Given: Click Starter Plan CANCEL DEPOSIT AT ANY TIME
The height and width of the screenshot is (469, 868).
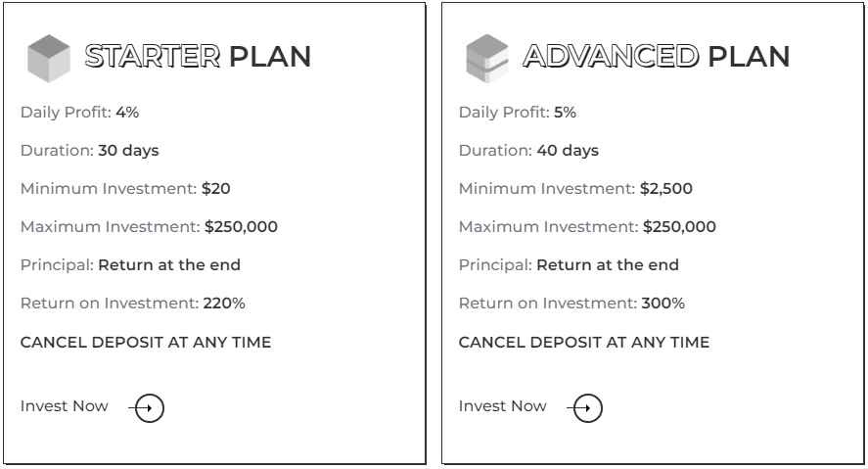Looking at the screenshot, I should click(x=146, y=342).
